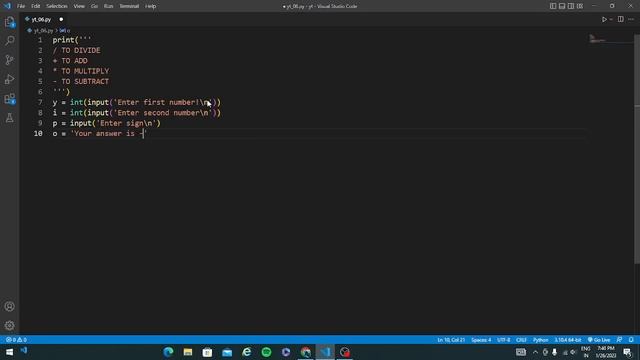Open the notifications bell in status bar
The width and height of the screenshot is (640, 360).
[631, 340]
